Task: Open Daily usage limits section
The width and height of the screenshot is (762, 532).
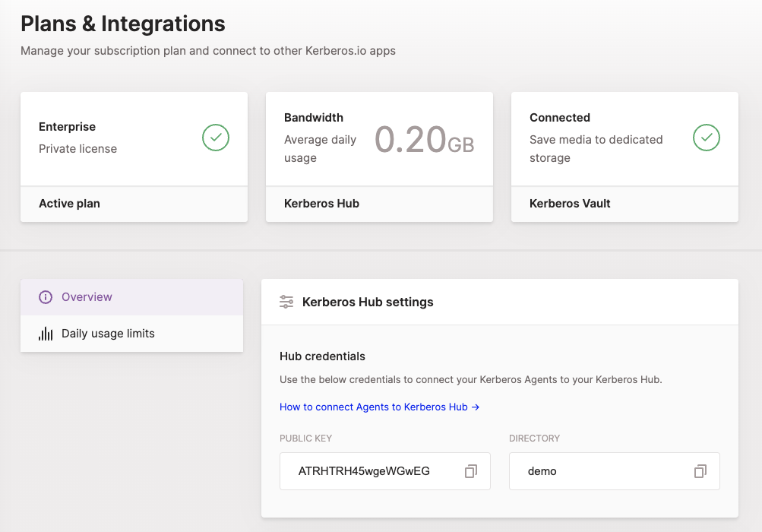Action: tap(108, 334)
